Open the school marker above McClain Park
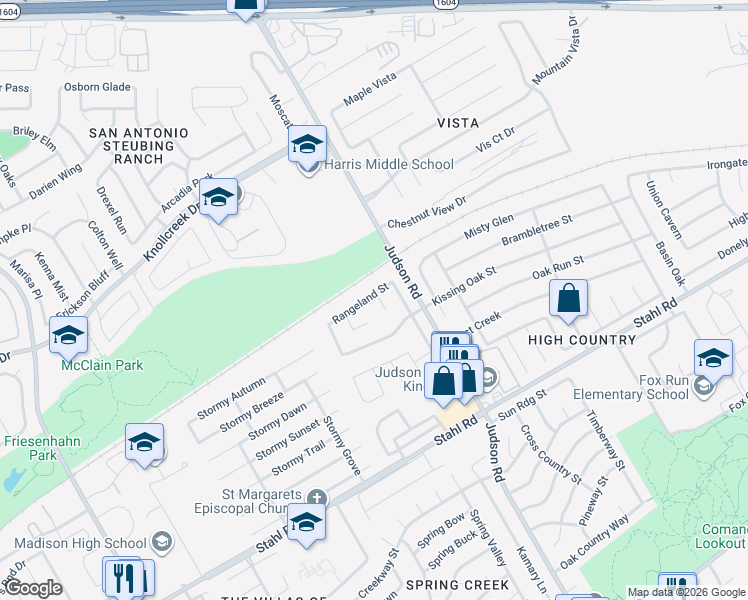The height and width of the screenshot is (600, 748). coord(68,336)
